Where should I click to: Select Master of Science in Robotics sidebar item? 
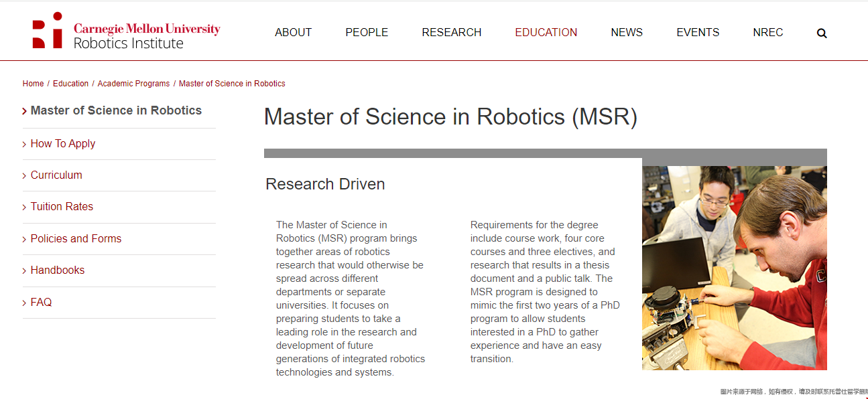click(116, 110)
